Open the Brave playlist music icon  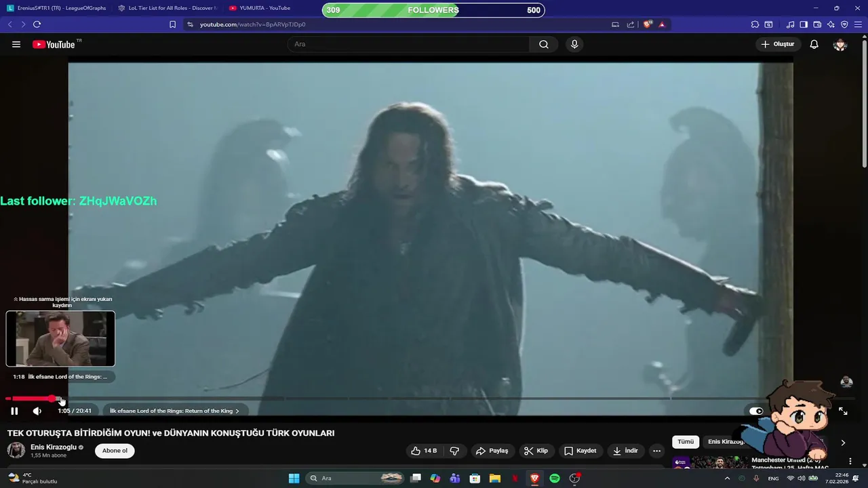click(790, 24)
